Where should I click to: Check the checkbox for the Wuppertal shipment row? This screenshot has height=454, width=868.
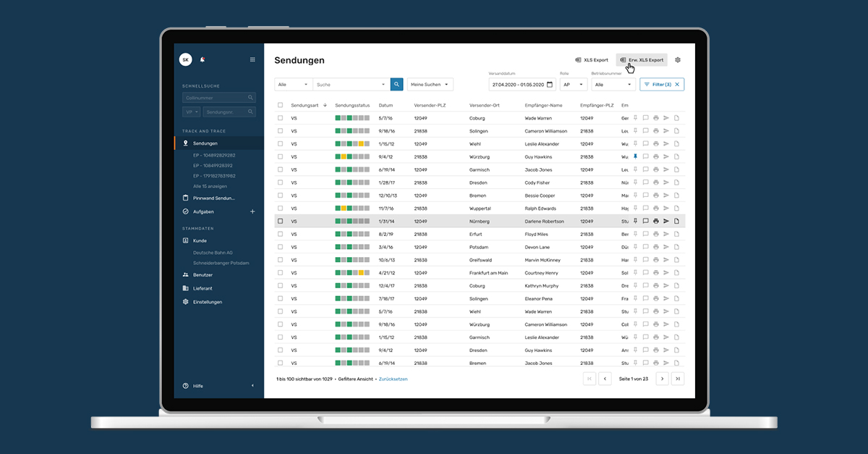281,208
